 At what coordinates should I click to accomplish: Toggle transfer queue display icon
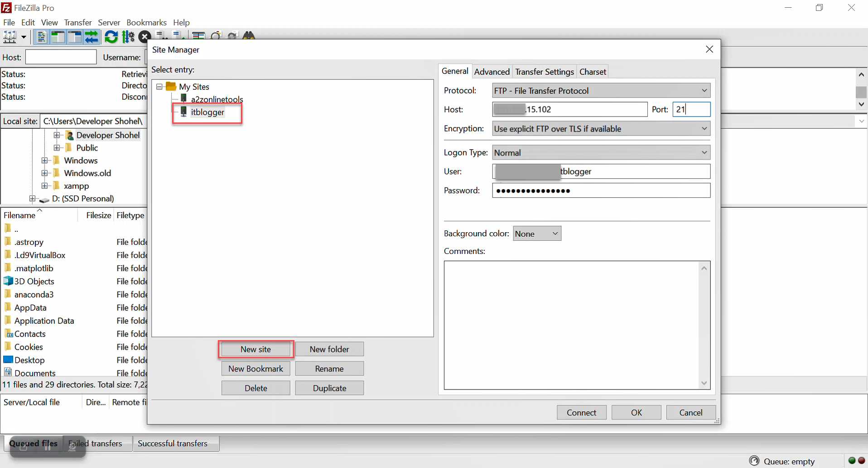[x=91, y=37]
